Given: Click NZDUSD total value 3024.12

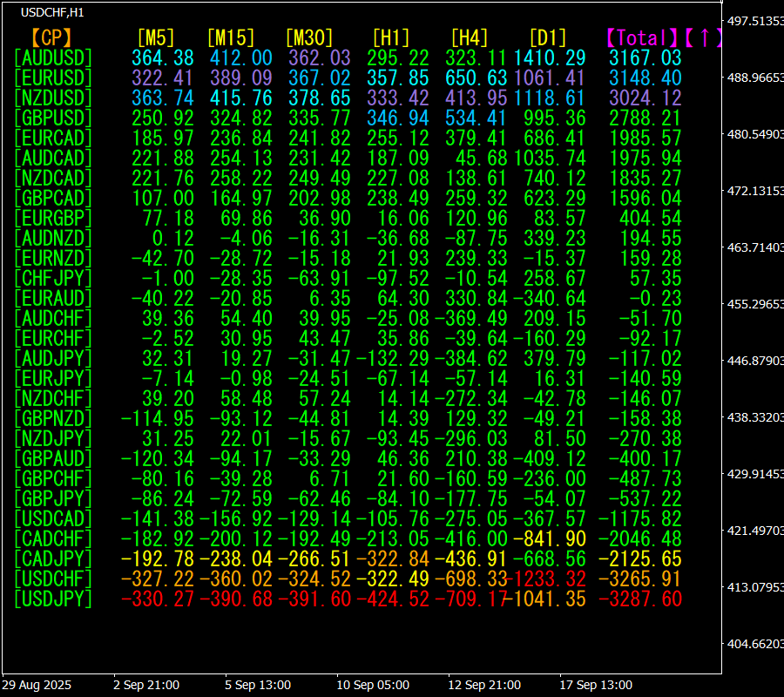Looking at the screenshot, I should (645, 98).
